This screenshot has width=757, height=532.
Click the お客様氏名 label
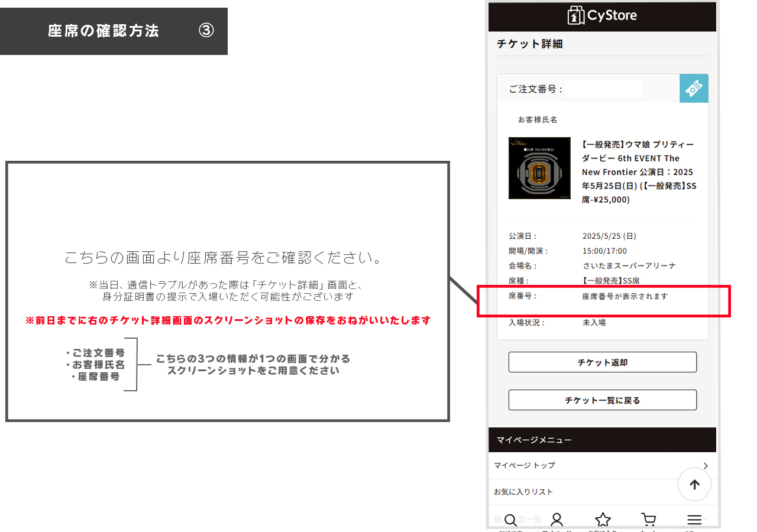(x=538, y=120)
